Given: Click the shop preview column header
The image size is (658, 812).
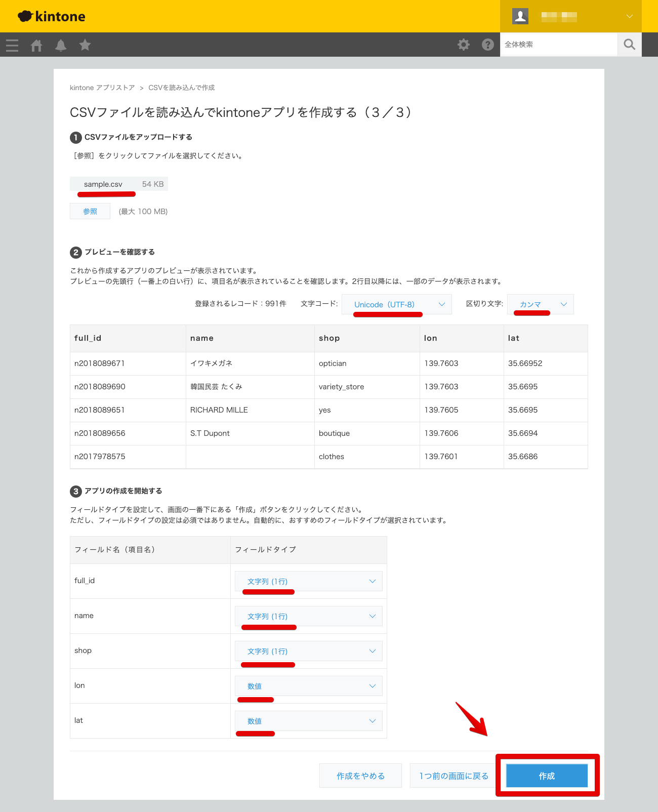Looking at the screenshot, I should tap(367, 338).
